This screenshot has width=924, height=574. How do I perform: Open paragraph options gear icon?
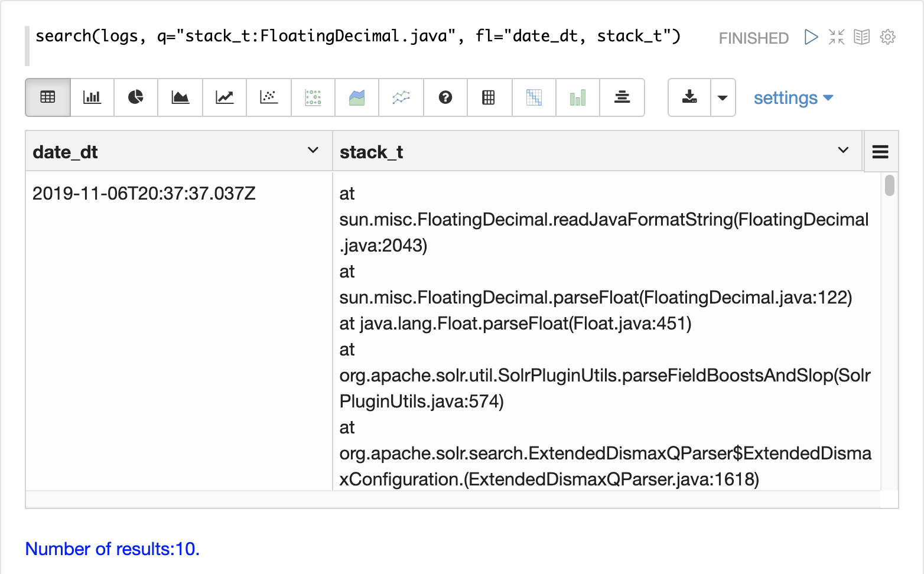tap(887, 37)
